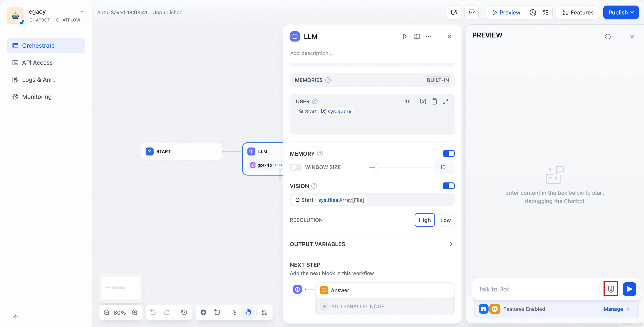The width and height of the screenshot is (644, 327).
Task: Open the legacy app name dropdown
Action: click(82, 11)
